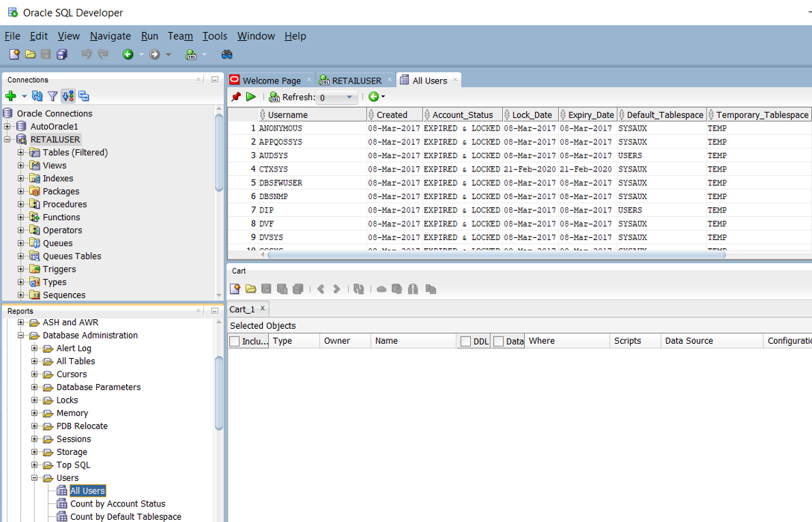This screenshot has height=522, width=812.
Task: Collapse the Database Administration reports folder
Action: (21, 336)
